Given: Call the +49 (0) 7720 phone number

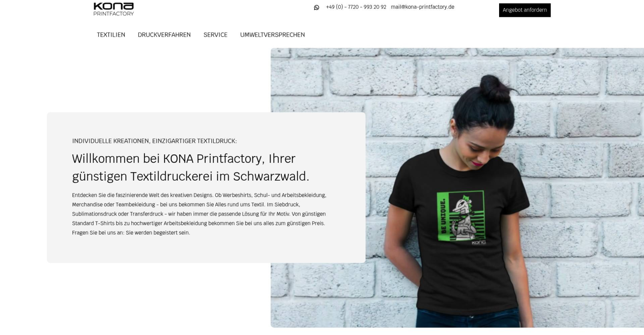Looking at the screenshot, I should tap(356, 7).
